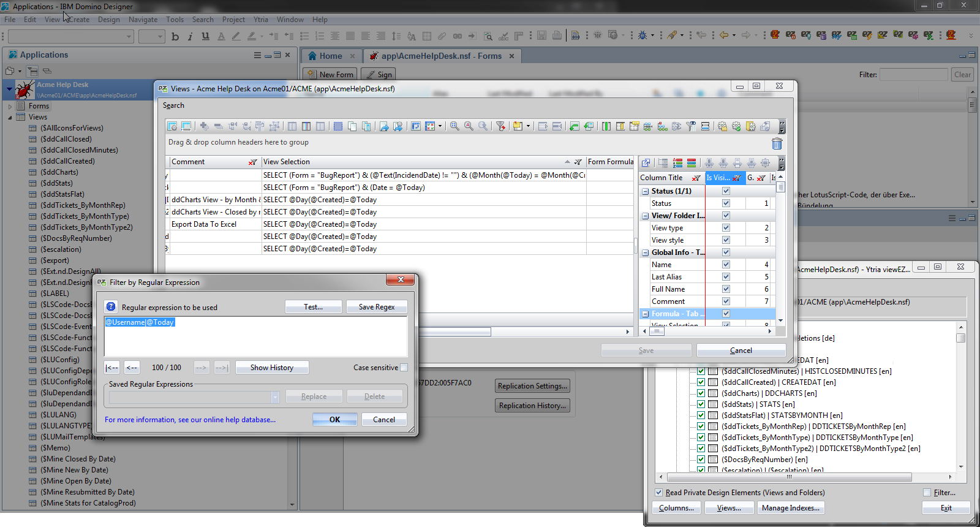
Task: Open the File menu
Action: point(10,20)
